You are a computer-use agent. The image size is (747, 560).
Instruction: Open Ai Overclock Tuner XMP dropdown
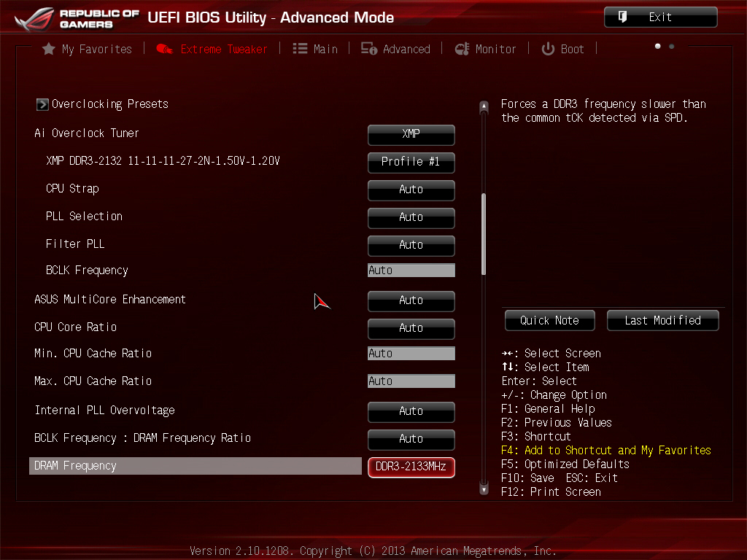click(x=411, y=135)
